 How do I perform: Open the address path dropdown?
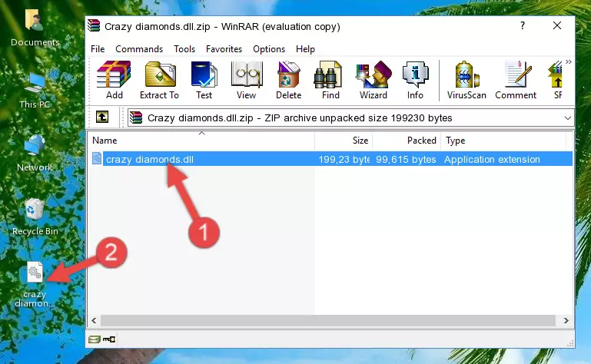coord(567,118)
